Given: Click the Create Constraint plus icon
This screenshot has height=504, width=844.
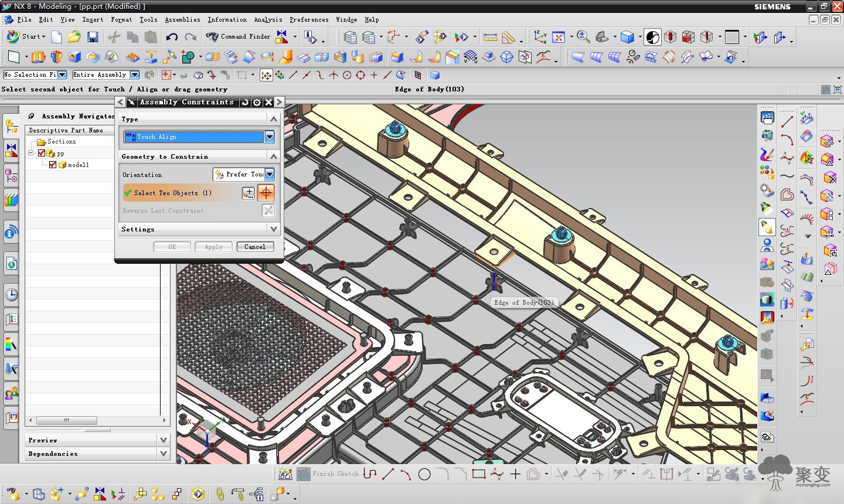Looking at the screenshot, I should (249, 193).
